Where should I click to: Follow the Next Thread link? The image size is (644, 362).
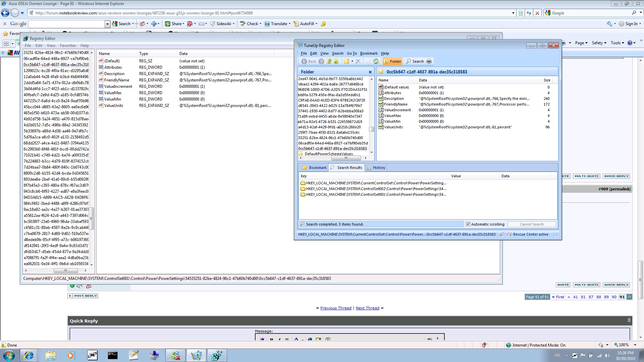tap(367, 308)
